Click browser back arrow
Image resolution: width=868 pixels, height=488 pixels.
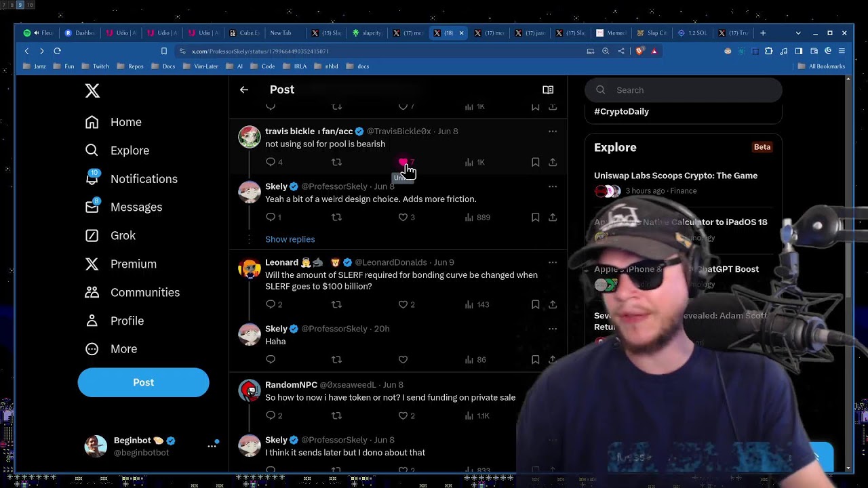(26, 51)
